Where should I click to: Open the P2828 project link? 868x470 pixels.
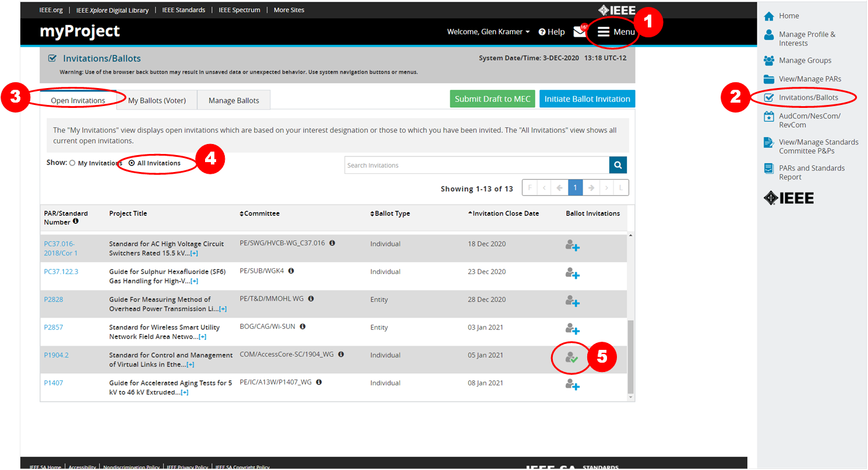pos(54,299)
